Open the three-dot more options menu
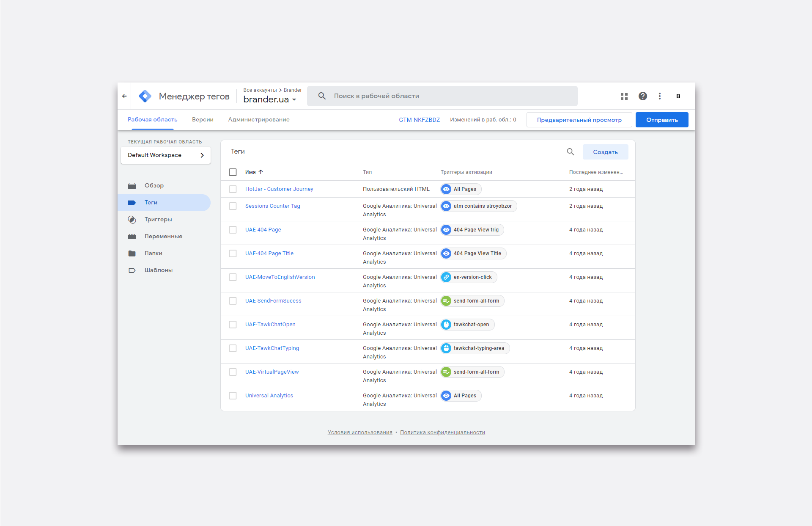The image size is (812, 526). click(659, 96)
